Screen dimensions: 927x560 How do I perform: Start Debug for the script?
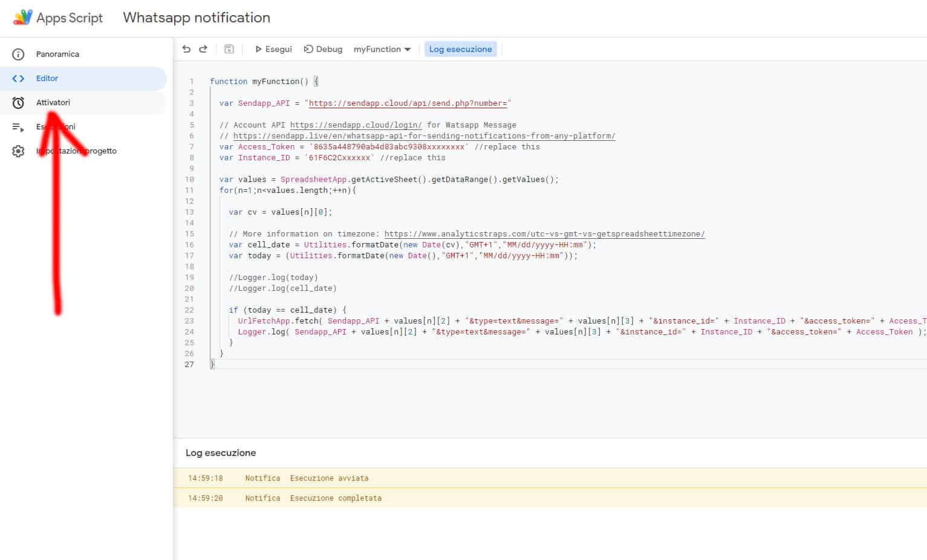click(323, 49)
